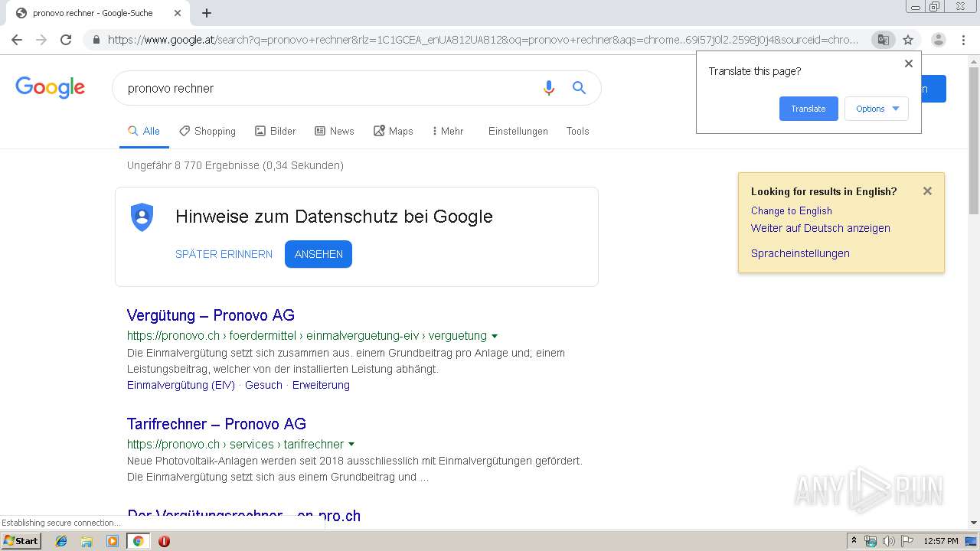Show hidden system tray icons

854,541
